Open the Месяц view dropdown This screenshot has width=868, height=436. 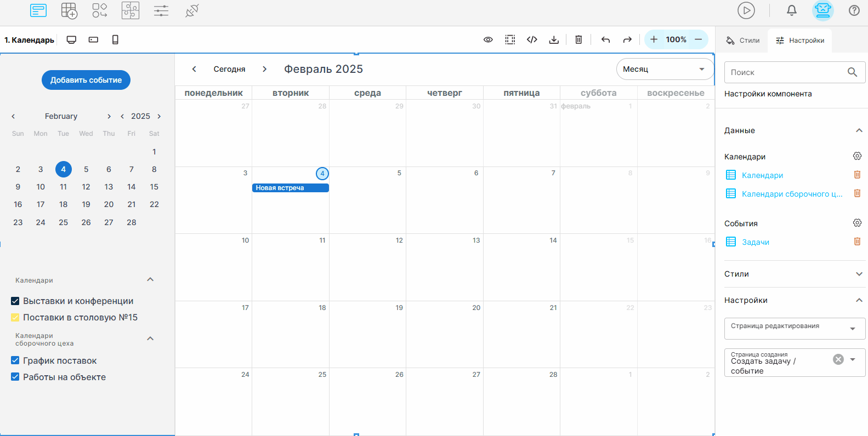click(x=665, y=69)
